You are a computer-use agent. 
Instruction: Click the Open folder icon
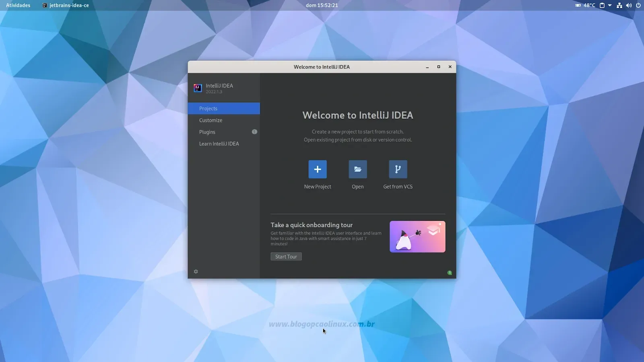358,169
